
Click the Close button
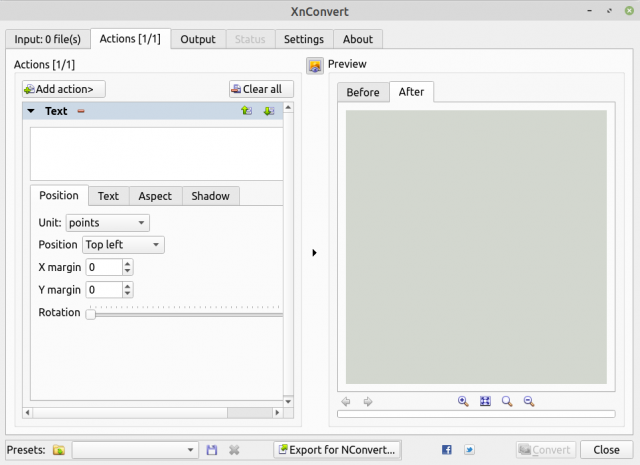pos(606,450)
